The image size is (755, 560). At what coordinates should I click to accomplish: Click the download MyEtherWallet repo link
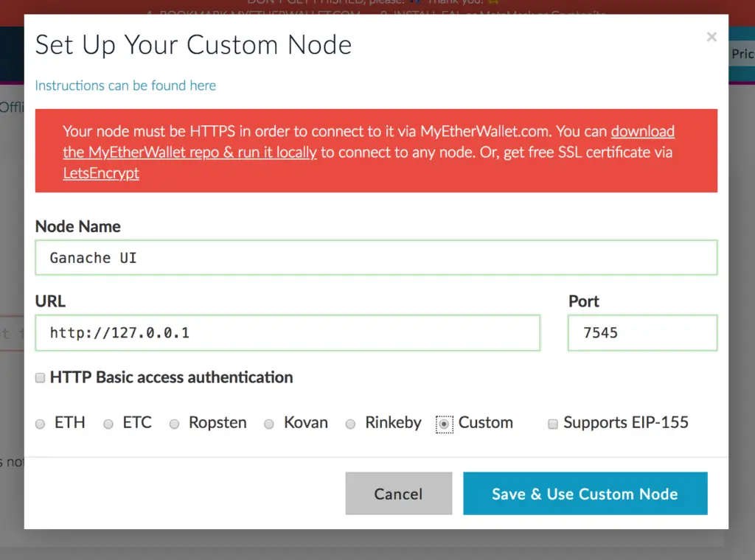point(642,132)
